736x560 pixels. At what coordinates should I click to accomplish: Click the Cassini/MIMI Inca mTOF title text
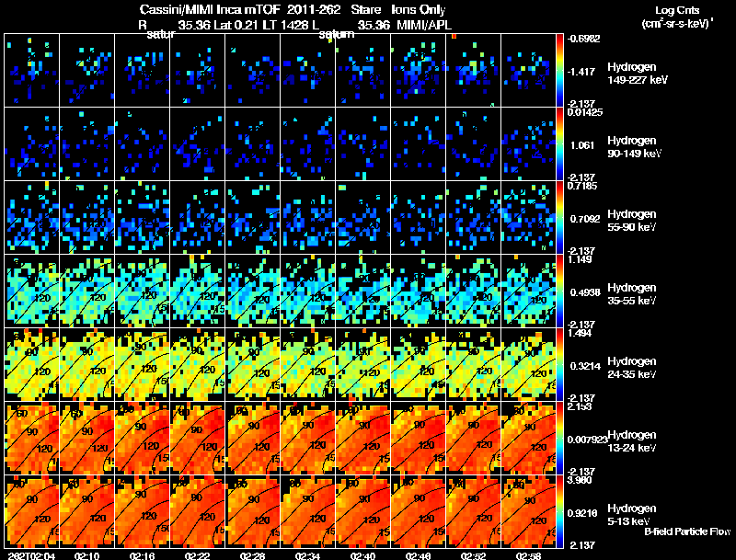(210, 9)
